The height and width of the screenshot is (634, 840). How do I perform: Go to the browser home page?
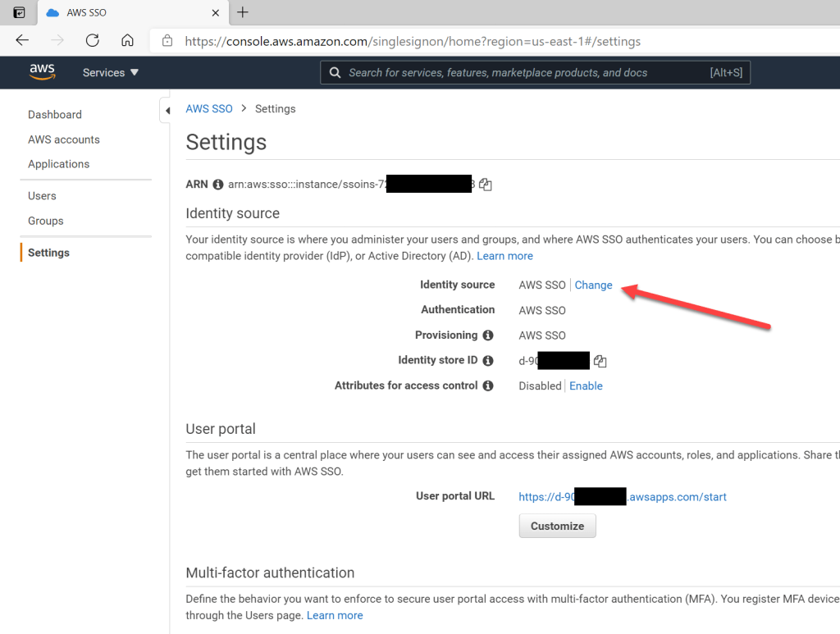coord(127,40)
